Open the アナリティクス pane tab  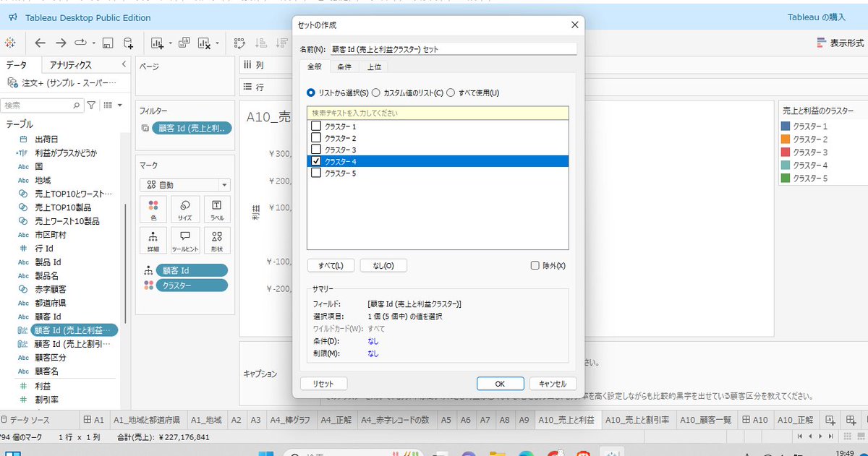[70, 65]
